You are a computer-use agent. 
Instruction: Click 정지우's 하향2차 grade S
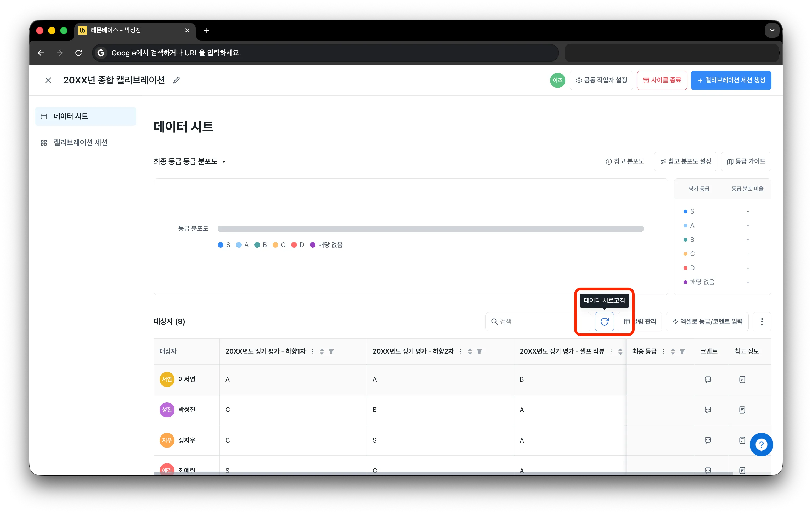(x=374, y=440)
